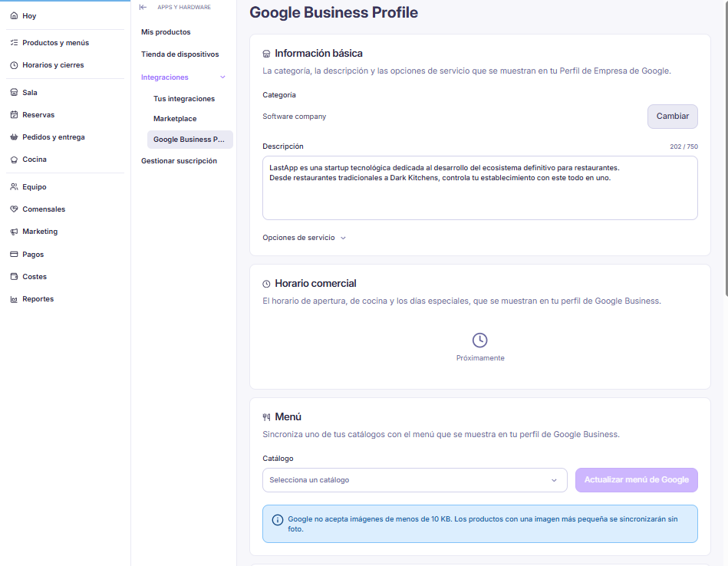The width and height of the screenshot is (728, 566).
Task: Click the Reportes chart icon
Action: [14, 299]
